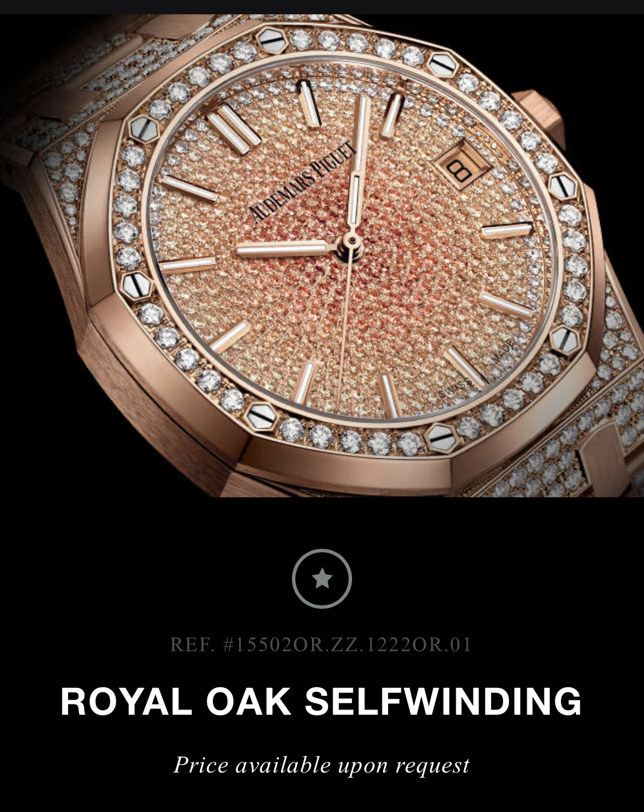Select reference number #15502OR.ZZ.1222OR.01
Image resolution: width=644 pixels, height=812 pixels.
(321, 645)
